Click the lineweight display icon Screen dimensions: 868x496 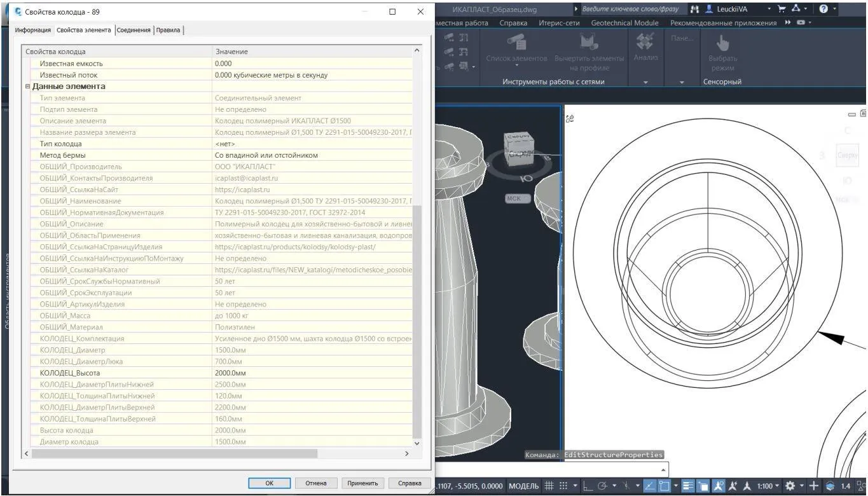[687, 486]
